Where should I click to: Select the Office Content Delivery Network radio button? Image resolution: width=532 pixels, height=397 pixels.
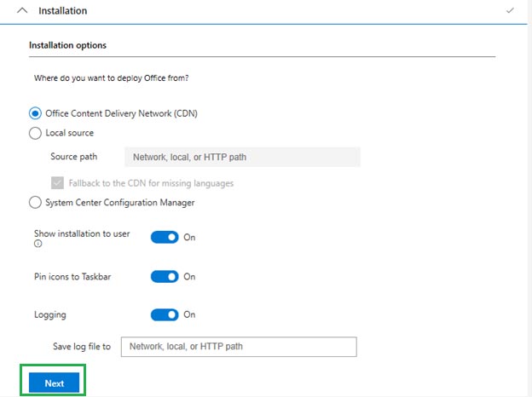pos(35,113)
